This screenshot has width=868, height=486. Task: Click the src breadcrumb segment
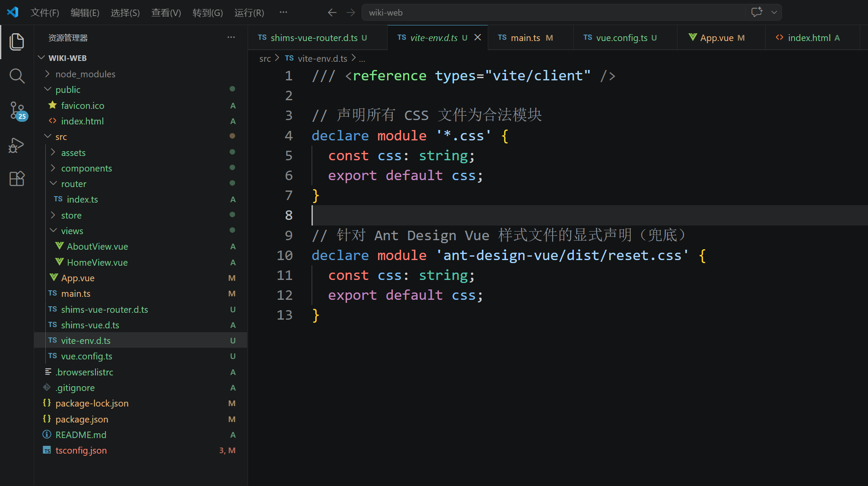pos(265,58)
